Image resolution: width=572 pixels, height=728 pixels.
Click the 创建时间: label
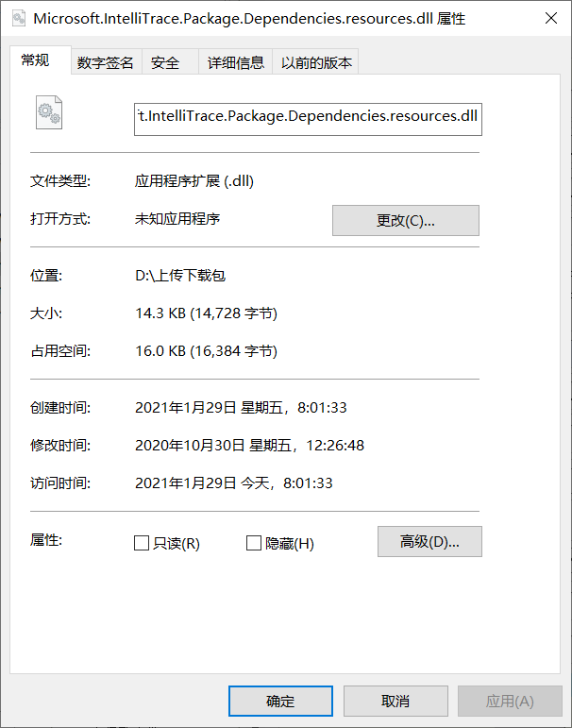pos(60,408)
